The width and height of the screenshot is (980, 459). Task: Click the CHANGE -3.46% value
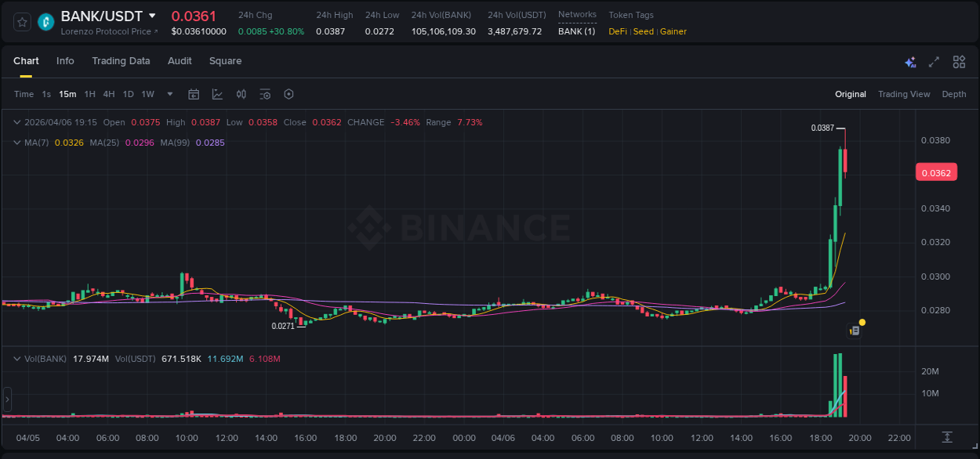click(405, 122)
